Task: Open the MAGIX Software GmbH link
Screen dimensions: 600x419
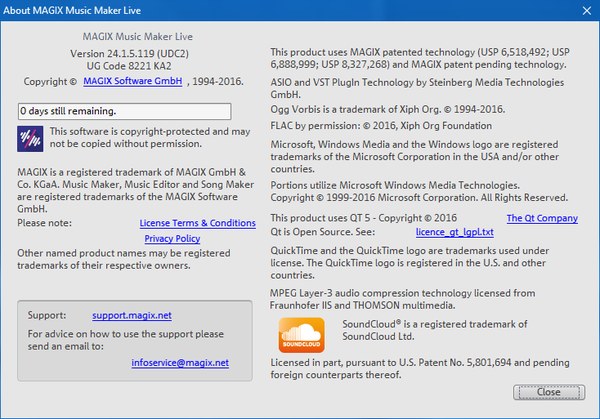Action: [133, 80]
